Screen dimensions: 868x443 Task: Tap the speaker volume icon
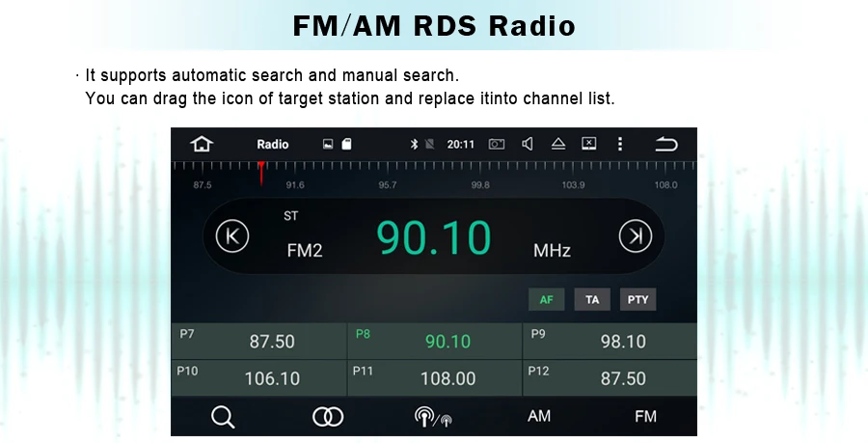tap(528, 144)
